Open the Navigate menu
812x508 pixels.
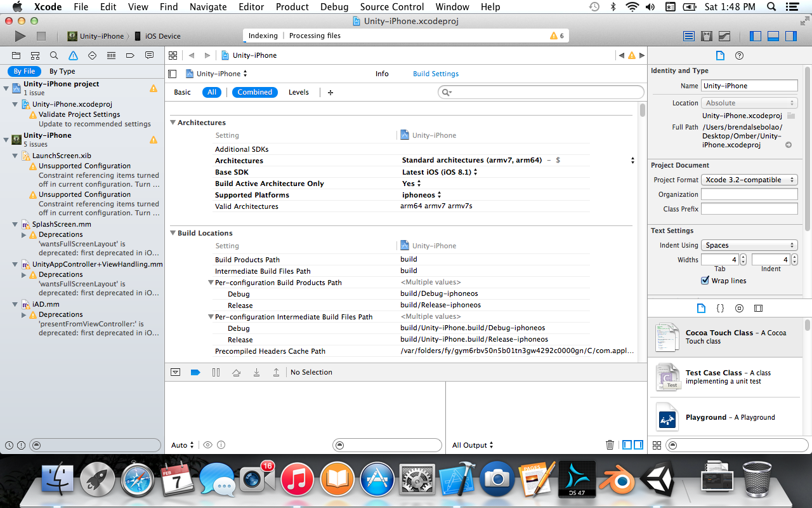pyautogui.click(x=208, y=7)
